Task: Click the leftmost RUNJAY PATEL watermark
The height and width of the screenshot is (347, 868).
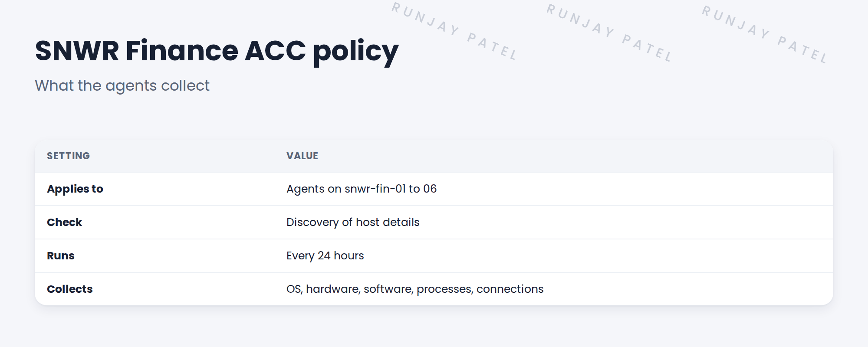Action: [454, 31]
